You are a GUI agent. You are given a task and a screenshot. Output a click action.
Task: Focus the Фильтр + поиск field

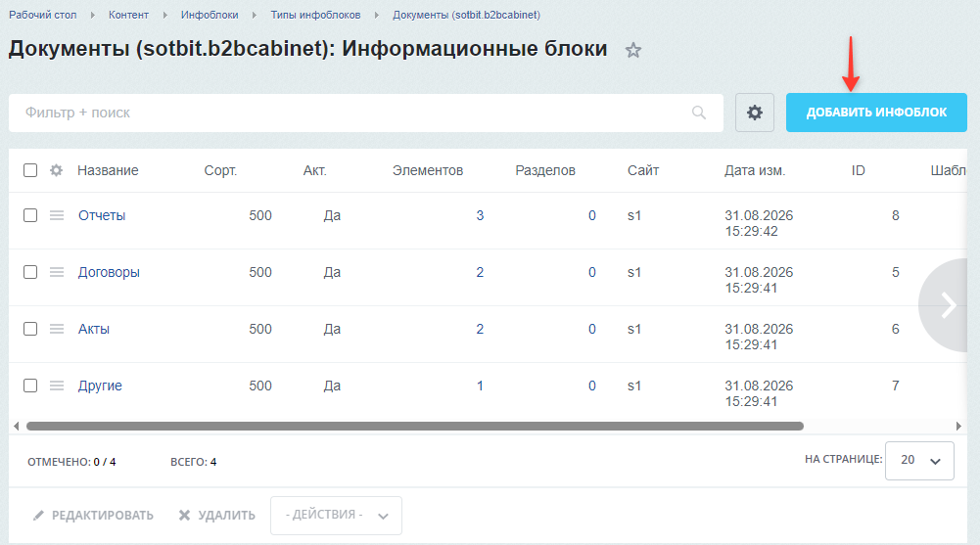pos(366,113)
